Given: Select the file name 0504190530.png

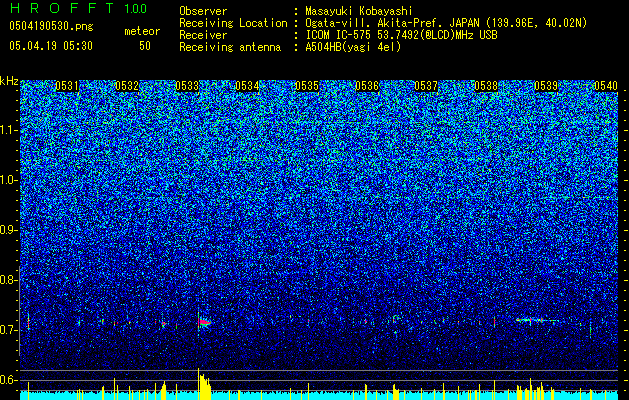Looking at the screenshot, I should (x=51, y=26).
